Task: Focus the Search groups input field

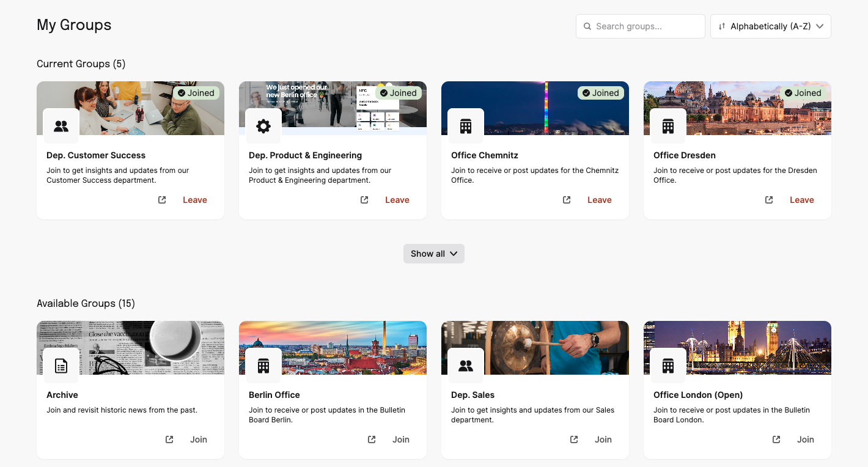Action: tap(641, 26)
